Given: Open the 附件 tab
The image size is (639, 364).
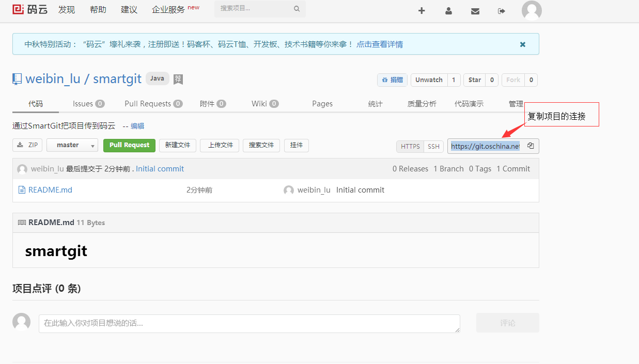Looking at the screenshot, I should pos(213,104).
